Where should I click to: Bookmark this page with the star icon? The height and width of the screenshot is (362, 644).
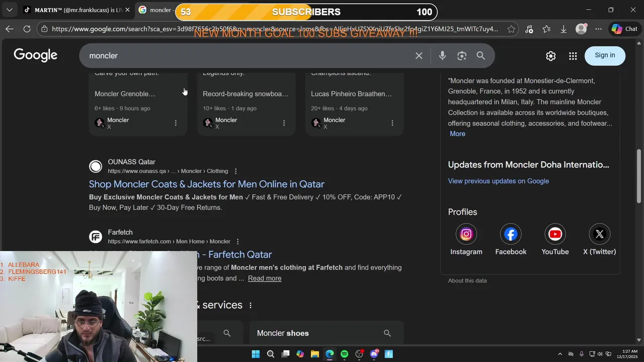tap(511, 29)
